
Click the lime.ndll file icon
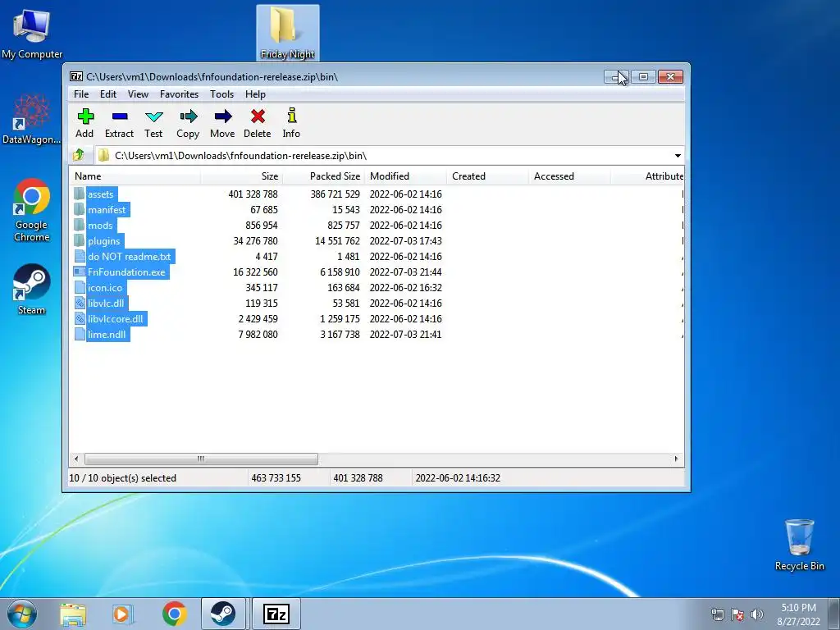(x=80, y=335)
